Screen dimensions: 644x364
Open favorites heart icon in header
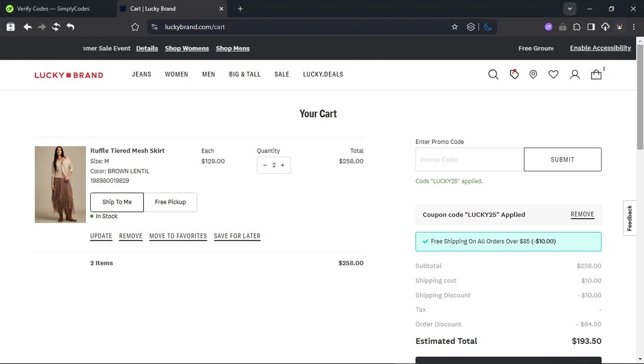[553, 75]
